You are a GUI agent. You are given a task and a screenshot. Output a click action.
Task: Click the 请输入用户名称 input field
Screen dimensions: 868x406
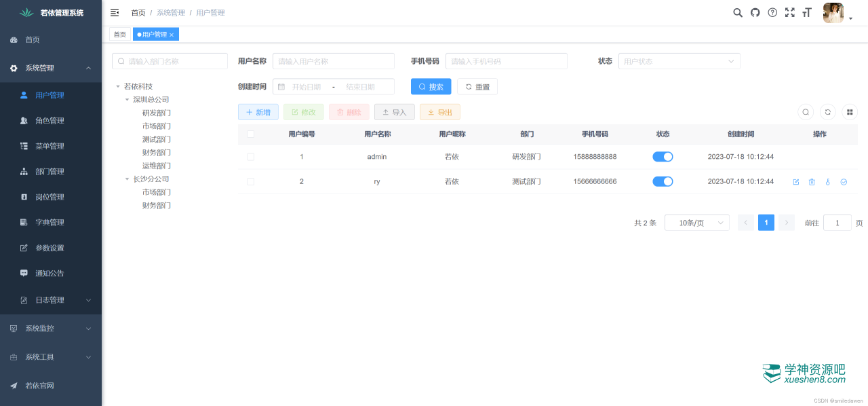pos(333,61)
